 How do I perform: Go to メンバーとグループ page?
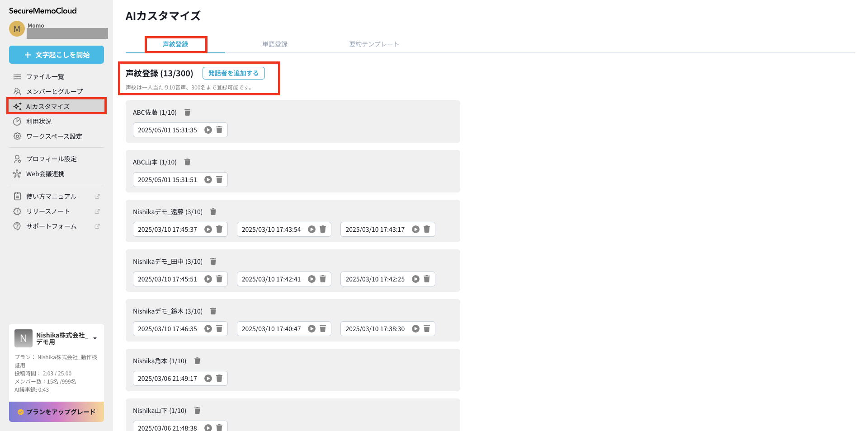pos(54,92)
